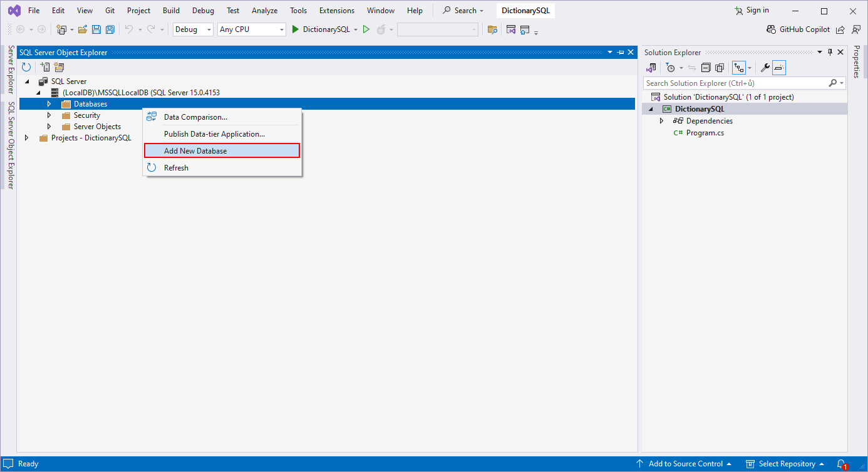This screenshot has height=472, width=868.
Task: Add a new SQL Server connection
Action: click(x=44, y=66)
